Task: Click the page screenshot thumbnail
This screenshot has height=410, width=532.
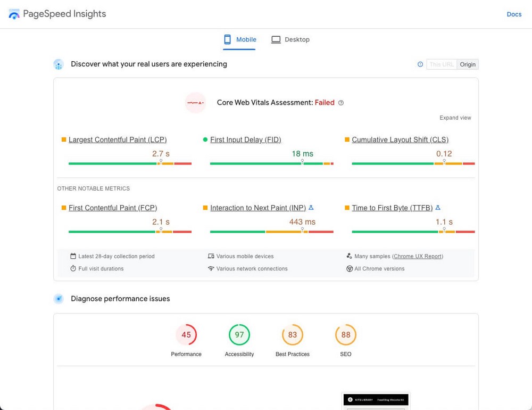Action: point(376,401)
